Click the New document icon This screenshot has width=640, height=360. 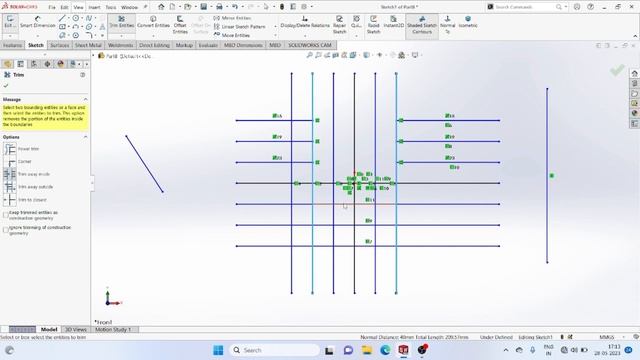point(173,7)
